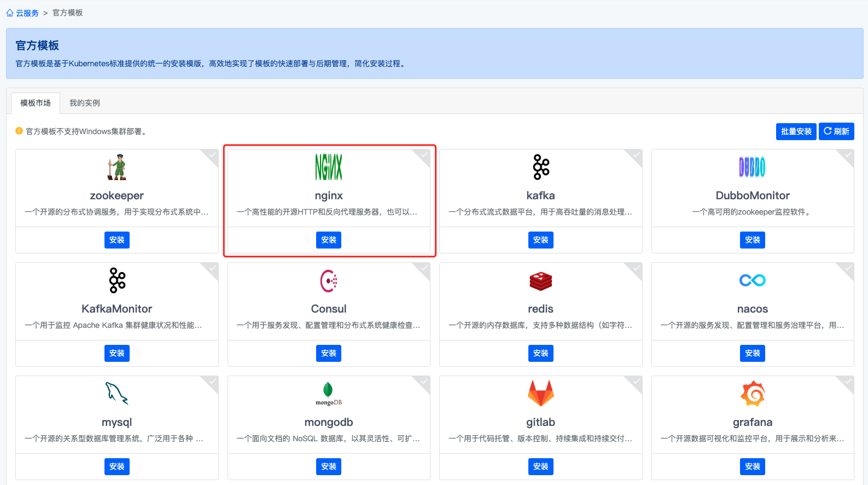The image size is (868, 485).
Task: Click the home icon in breadcrumb
Action: click(10, 13)
